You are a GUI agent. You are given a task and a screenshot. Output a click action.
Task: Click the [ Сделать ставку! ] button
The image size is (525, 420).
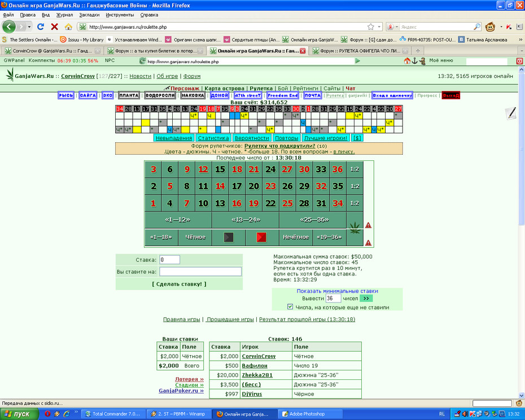(x=179, y=284)
